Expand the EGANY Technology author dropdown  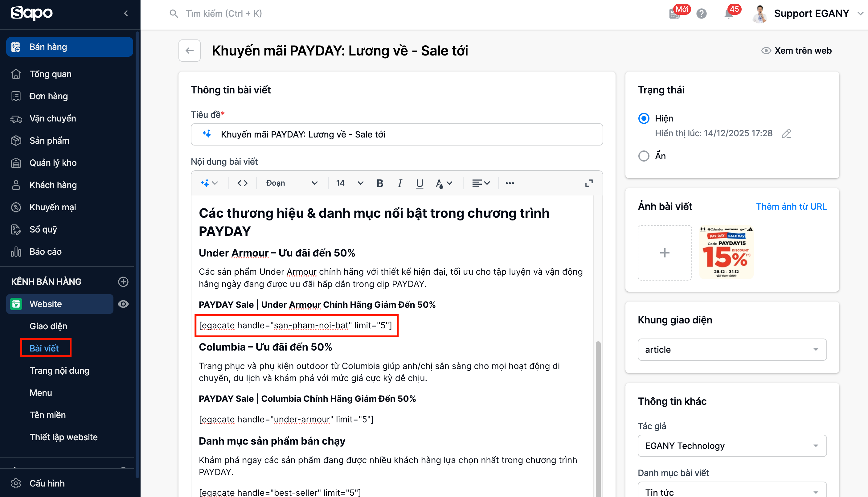[732, 446]
